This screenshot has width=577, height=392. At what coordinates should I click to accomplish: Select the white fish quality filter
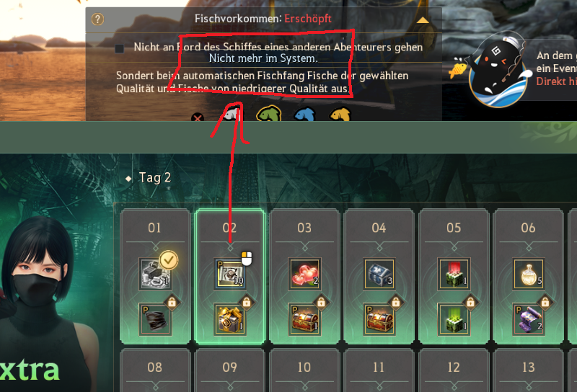click(x=232, y=114)
